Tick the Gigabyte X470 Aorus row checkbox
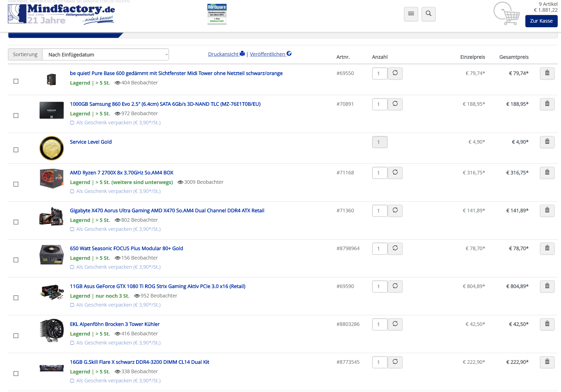The height and width of the screenshot is (392, 561). click(x=16, y=222)
